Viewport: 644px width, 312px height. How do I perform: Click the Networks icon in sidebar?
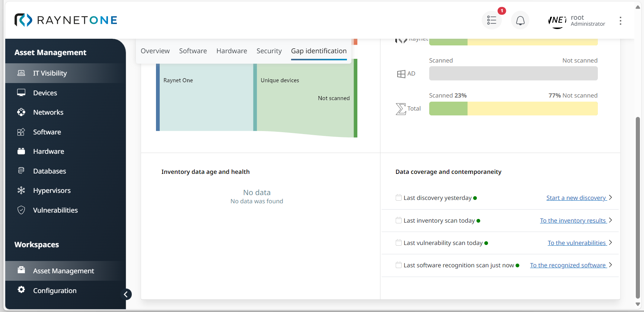point(21,112)
